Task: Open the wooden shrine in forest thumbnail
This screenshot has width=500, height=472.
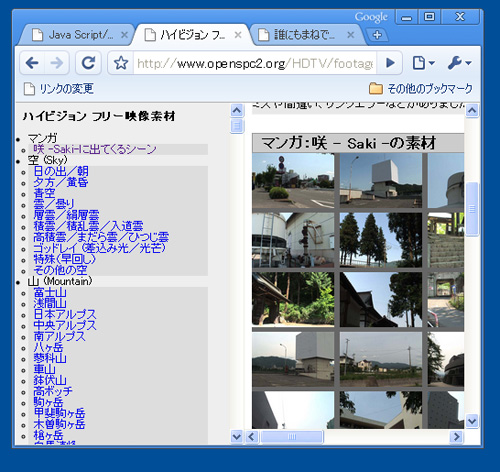Action: [293, 299]
